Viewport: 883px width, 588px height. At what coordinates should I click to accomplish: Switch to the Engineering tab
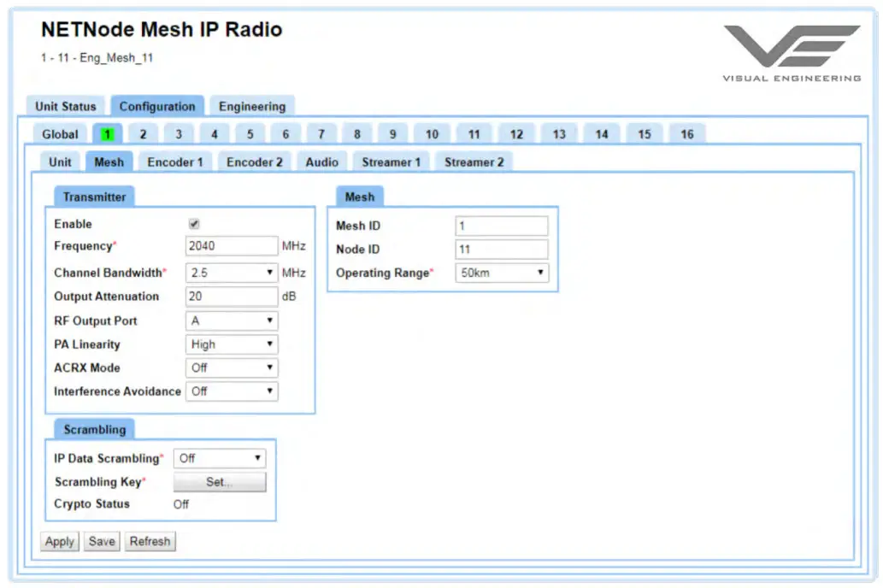point(252,106)
